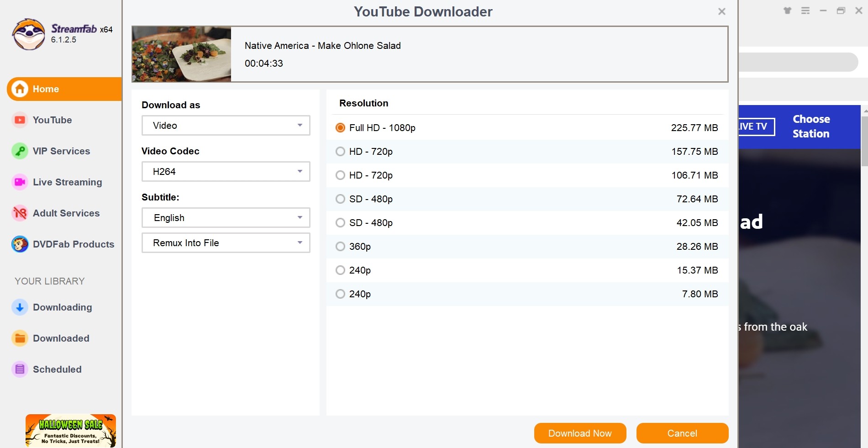Screen dimensions: 868x448
Task: Select 360p 28.26 MB option
Action: click(x=527, y=247)
